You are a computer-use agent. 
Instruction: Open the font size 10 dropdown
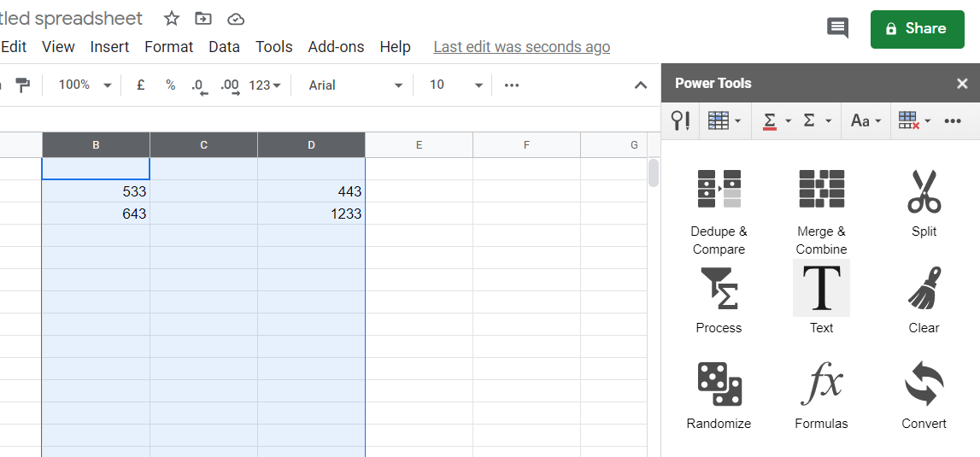(456, 85)
